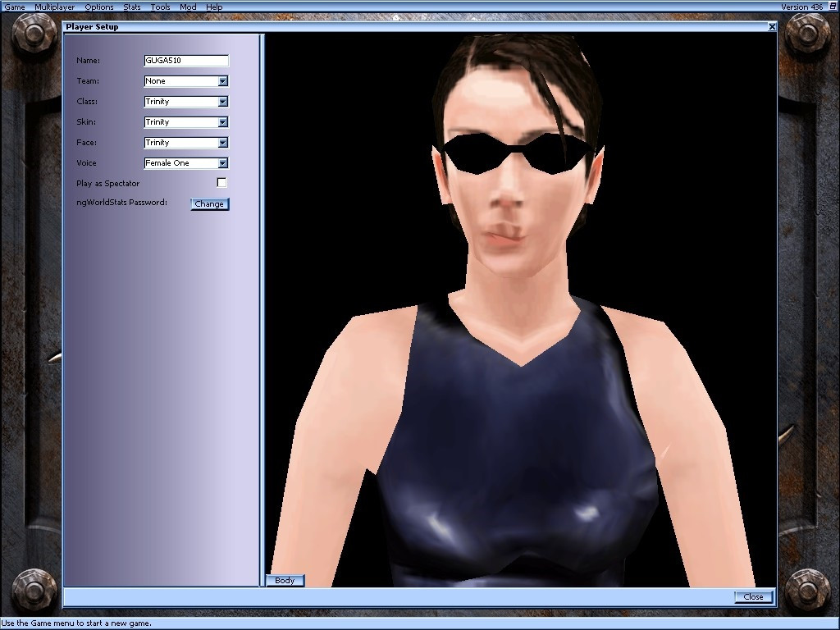Viewport: 840px width, 630px height.
Task: Open the Game menu
Action: click(15, 7)
